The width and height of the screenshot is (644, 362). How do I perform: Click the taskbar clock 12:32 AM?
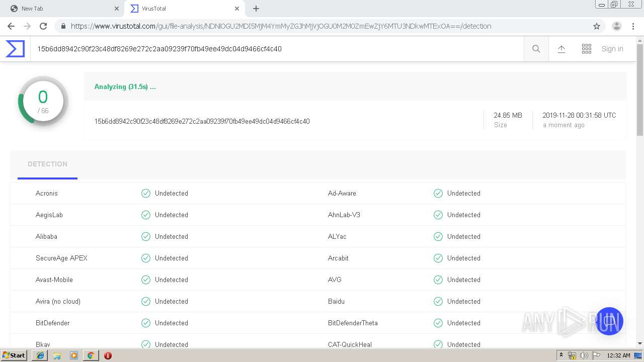click(618, 355)
